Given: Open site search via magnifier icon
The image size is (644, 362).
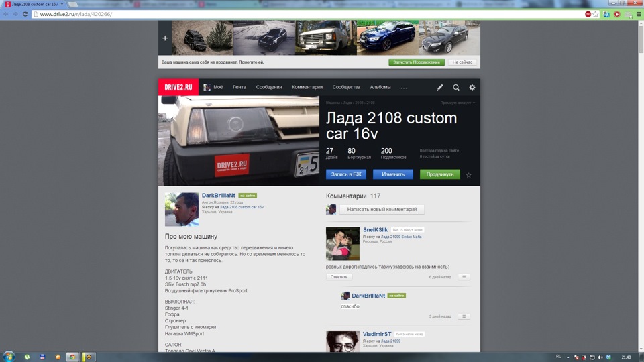Looking at the screenshot, I should click(x=456, y=87).
